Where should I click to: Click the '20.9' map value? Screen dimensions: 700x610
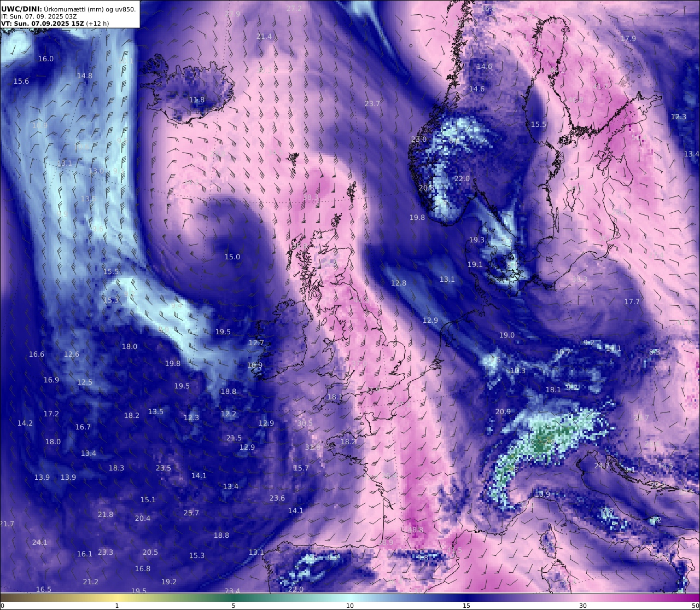click(503, 412)
